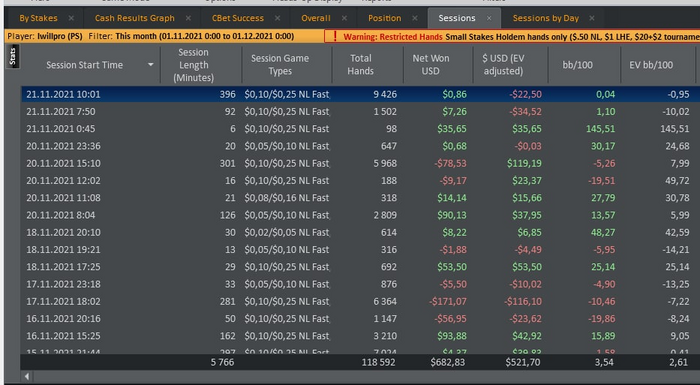
Task: Select session row starting 21.11.2021 0:45
Action: coord(360,129)
